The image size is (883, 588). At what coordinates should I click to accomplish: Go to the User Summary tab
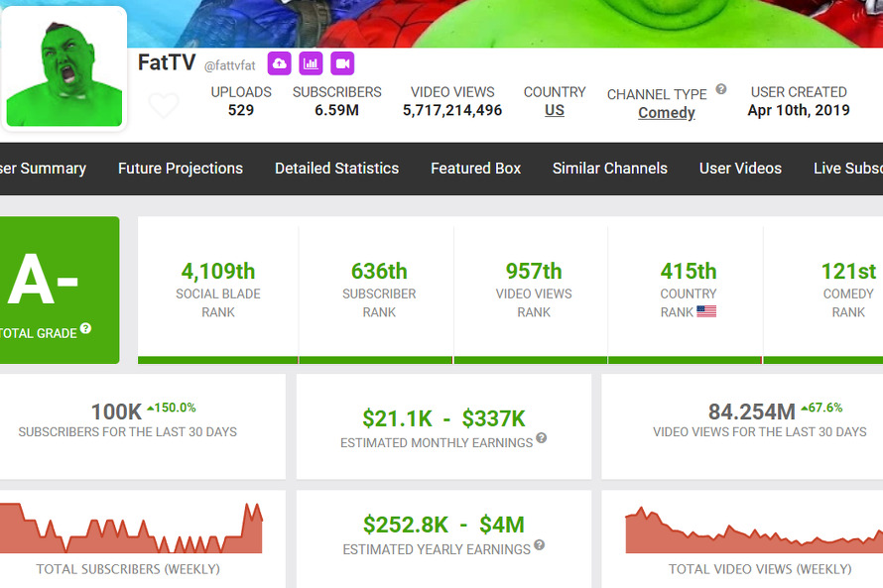point(44,169)
